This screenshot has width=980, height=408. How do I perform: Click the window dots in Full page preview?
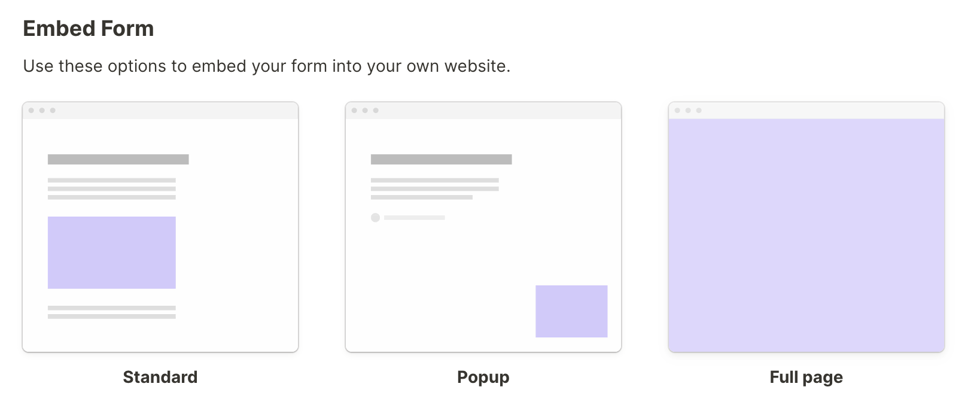[688, 111]
